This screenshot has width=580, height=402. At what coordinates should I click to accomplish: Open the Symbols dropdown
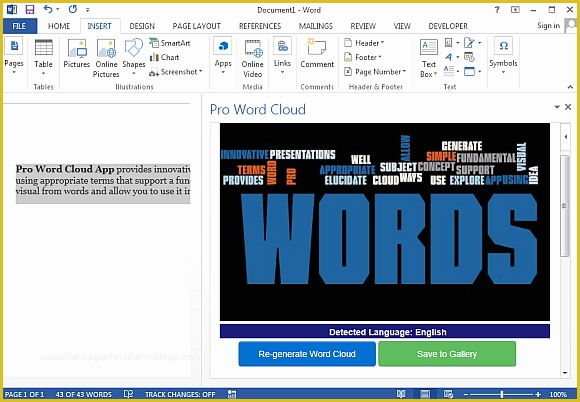(503, 55)
